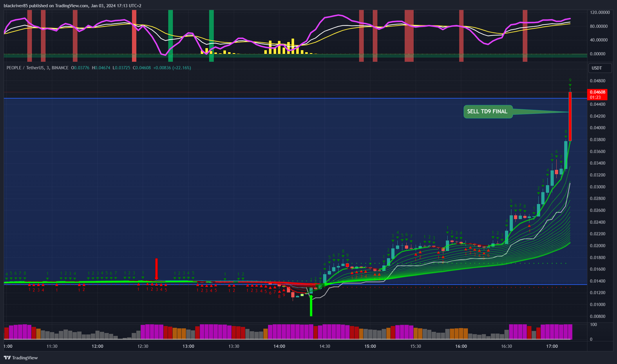The height and width of the screenshot is (364, 617).
Task: Click the 15:00 time axis label
Action: (x=370, y=346)
